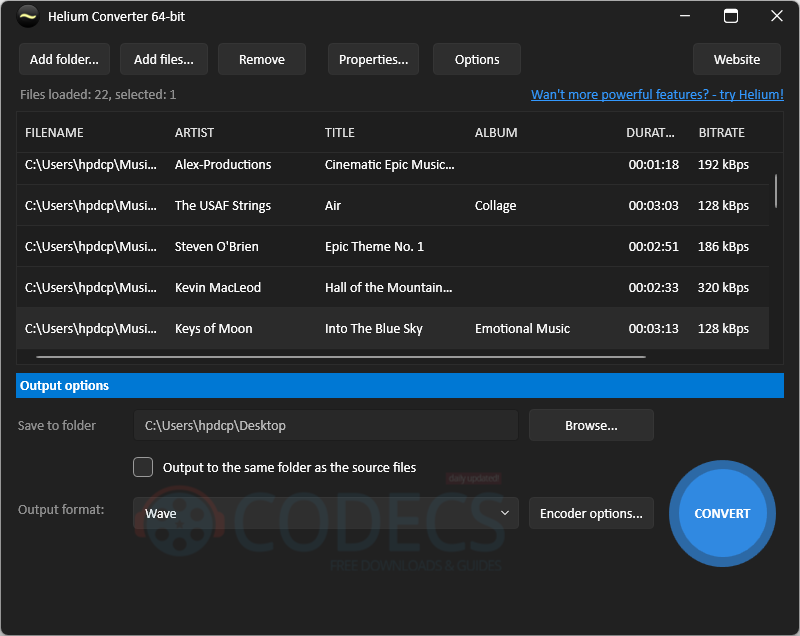Image resolution: width=800 pixels, height=636 pixels.
Task: Open the Options button
Action: coord(477,60)
